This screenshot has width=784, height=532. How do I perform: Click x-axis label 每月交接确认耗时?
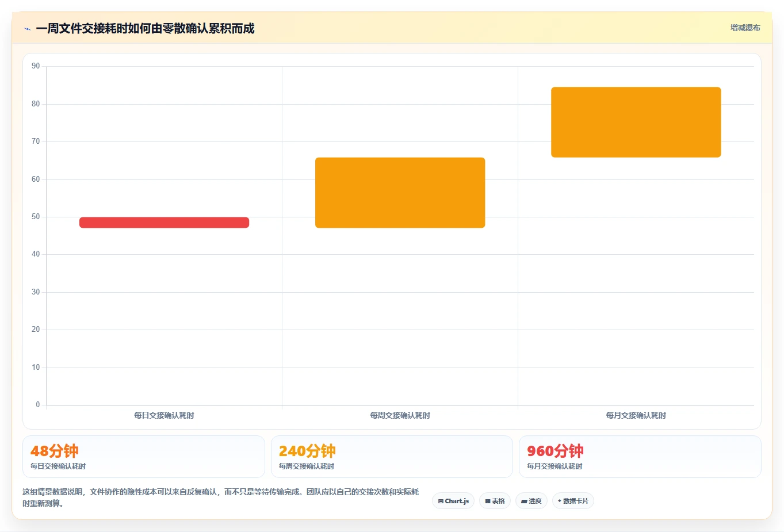636,415
